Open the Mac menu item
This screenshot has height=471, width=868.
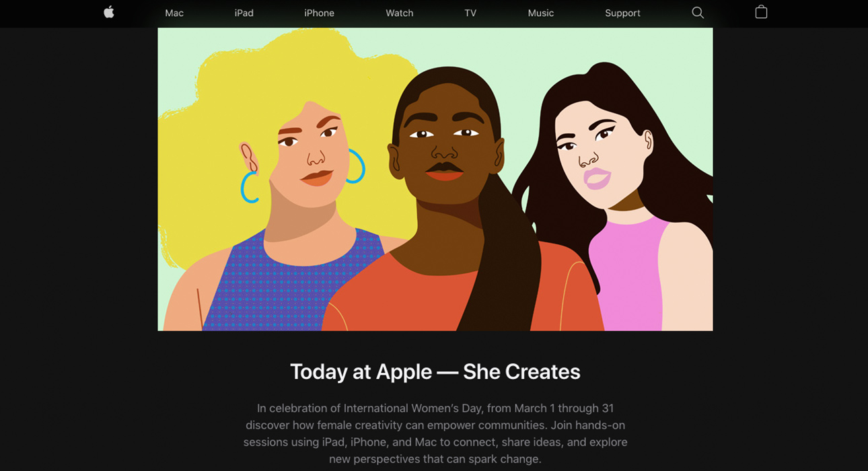pos(174,13)
